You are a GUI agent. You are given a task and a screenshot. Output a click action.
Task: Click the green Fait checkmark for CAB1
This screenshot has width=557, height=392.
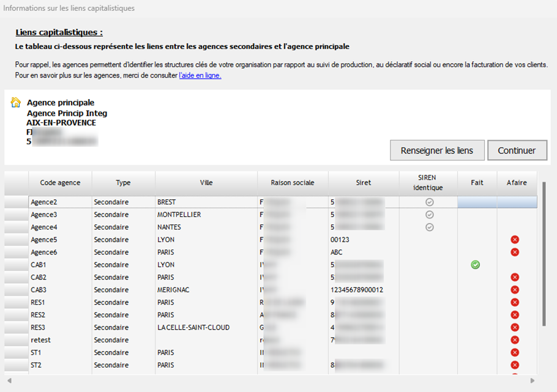(476, 265)
